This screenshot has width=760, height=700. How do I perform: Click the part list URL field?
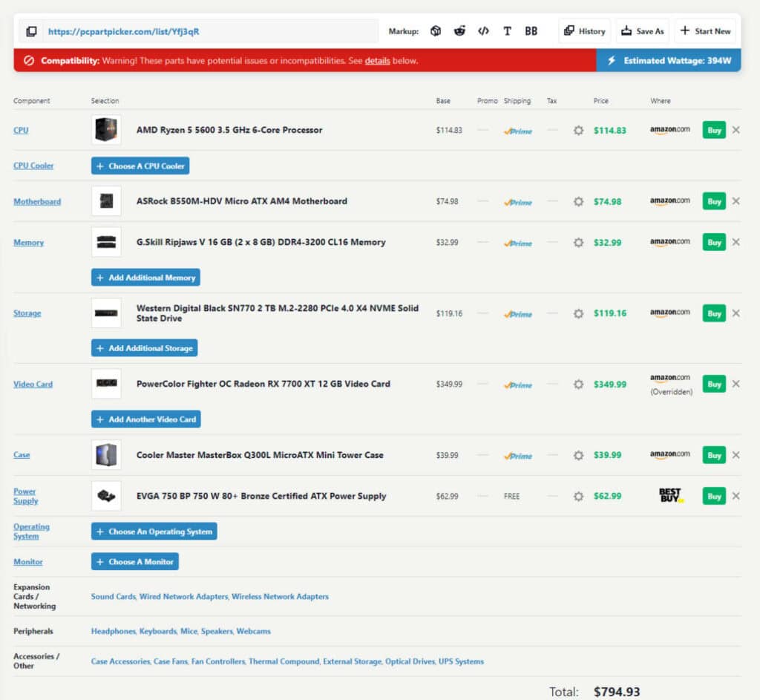(x=210, y=31)
